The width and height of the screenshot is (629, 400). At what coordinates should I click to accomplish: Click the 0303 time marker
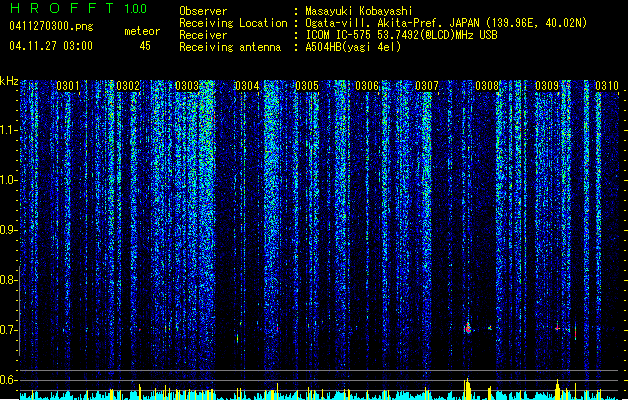187,86
